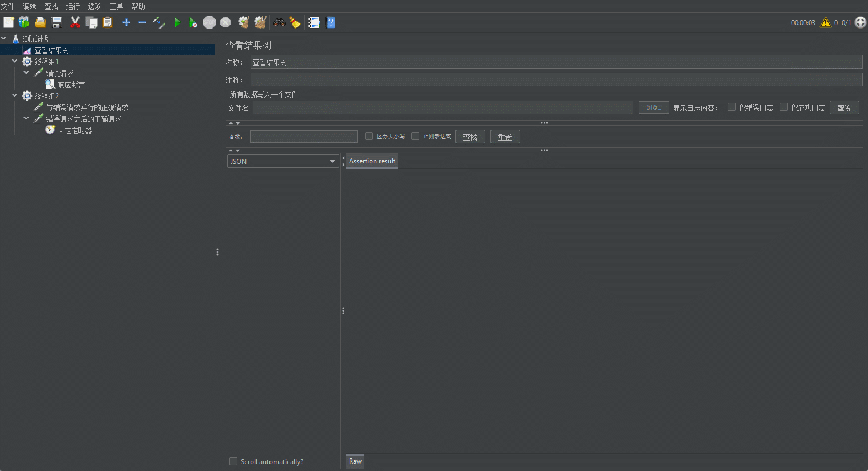Collapse the 线程组1 tree node
The height and width of the screenshot is (471, 868).
pyautogui.click(x=15, y=61)
